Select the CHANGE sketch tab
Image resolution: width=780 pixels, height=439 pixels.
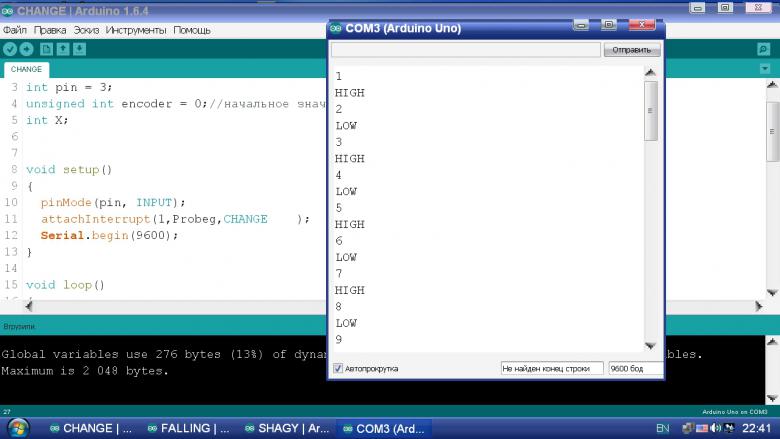(x=26, y=70)
